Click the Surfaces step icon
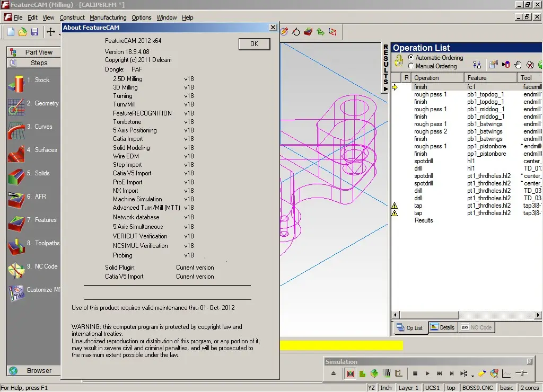Viewport: 543px width, 392px height. tap(16, 154)
